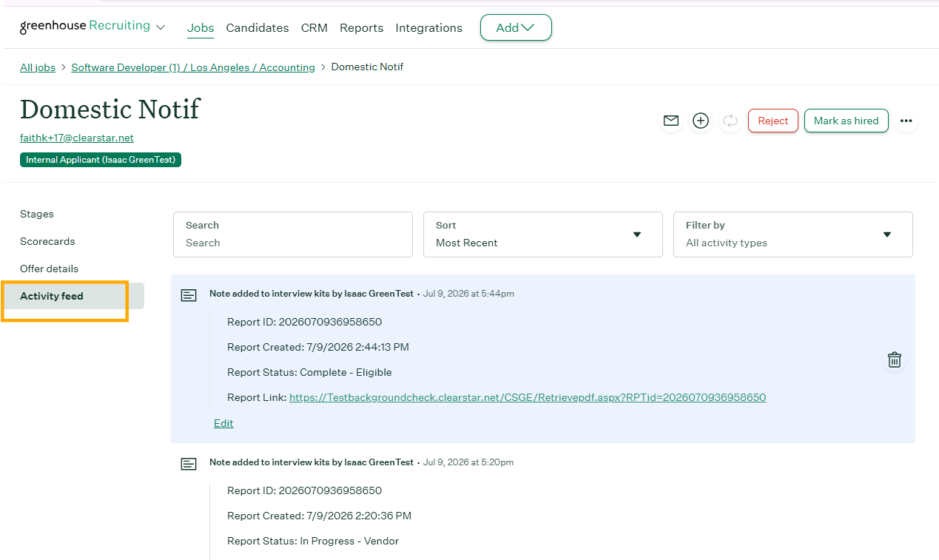Image resolution: width=939 pixels, height=560 pixels.
Task: Click the Reject button
Action: 773,121
